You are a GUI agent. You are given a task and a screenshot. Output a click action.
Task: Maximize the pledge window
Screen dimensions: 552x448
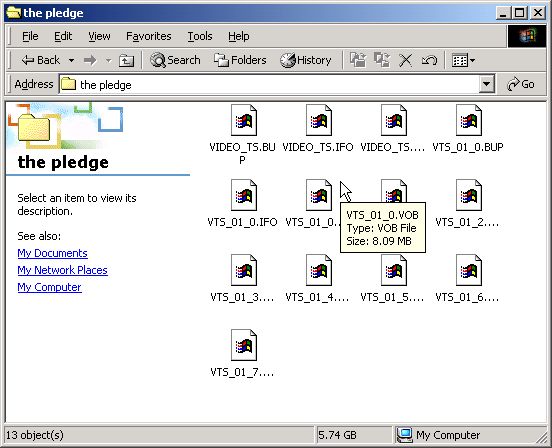pyautogui.click(x=520, y=13)
